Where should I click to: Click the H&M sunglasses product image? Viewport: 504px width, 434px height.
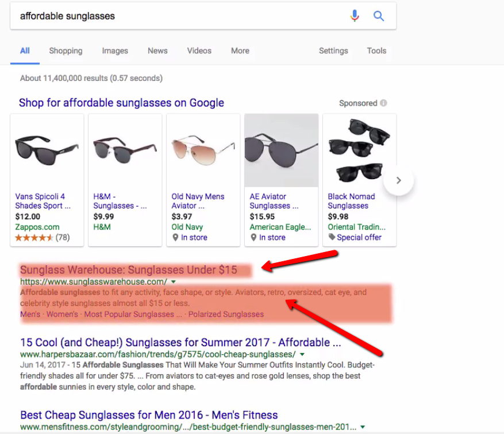125,150
